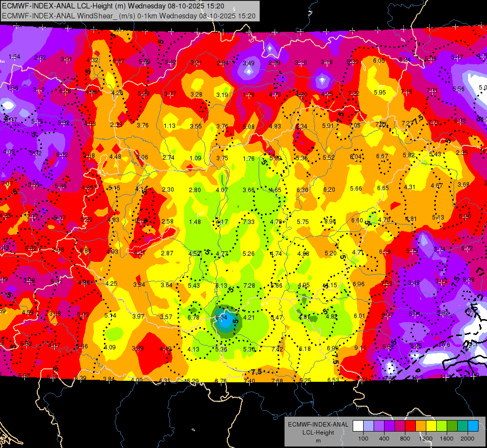Click the wind shear value 1.09
The height and width of the screenshot is (448, 487).
[x=195, y=158]
